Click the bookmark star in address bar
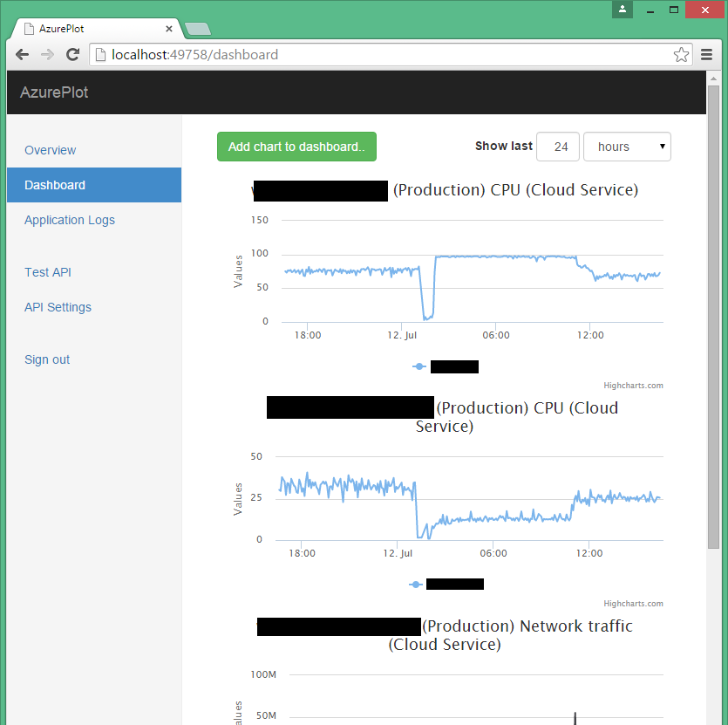This screenshot has width=728, height=725. point(681,54)
